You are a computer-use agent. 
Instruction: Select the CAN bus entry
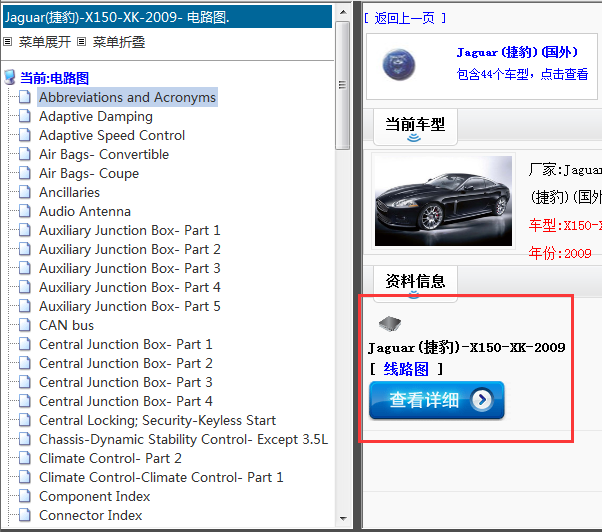[66, 325]
